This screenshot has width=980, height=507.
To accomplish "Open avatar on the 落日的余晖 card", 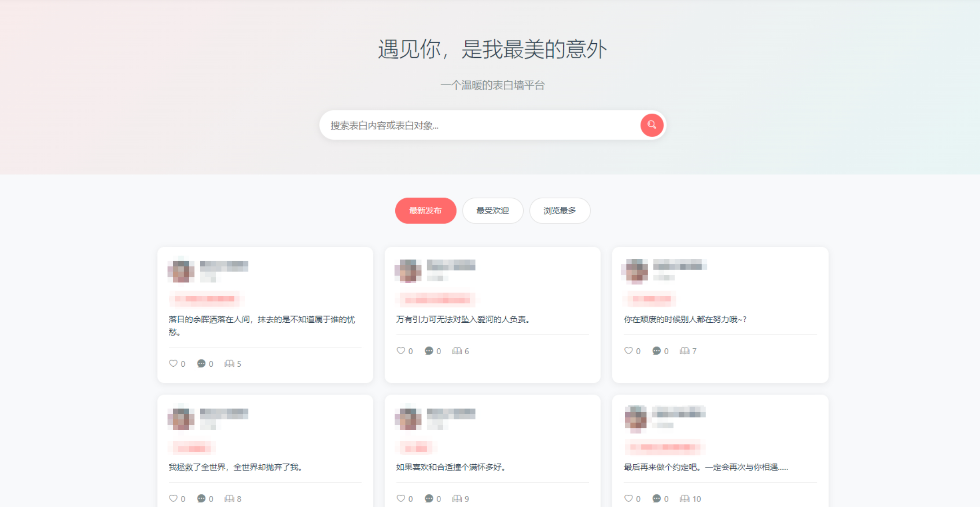I will pos(181,271).
